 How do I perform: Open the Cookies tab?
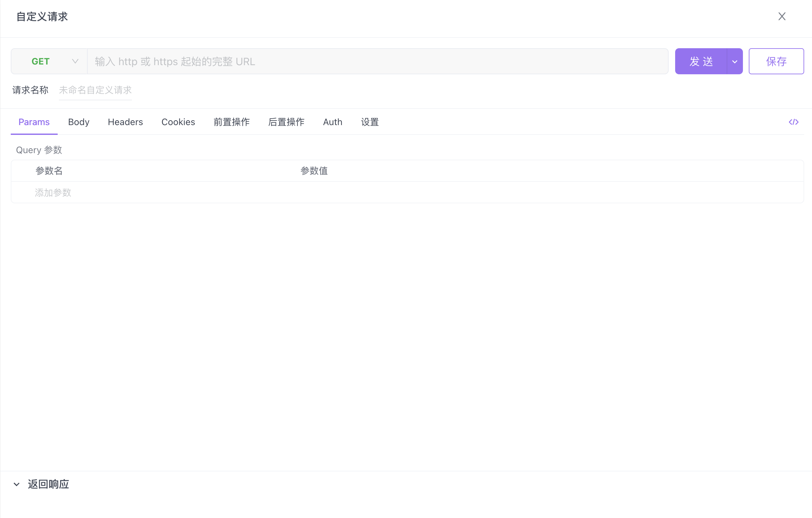click(178, 122)
